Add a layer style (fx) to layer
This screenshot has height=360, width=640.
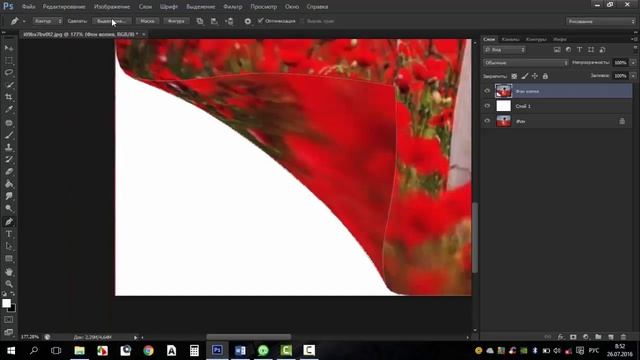click(x=560, y=337)
